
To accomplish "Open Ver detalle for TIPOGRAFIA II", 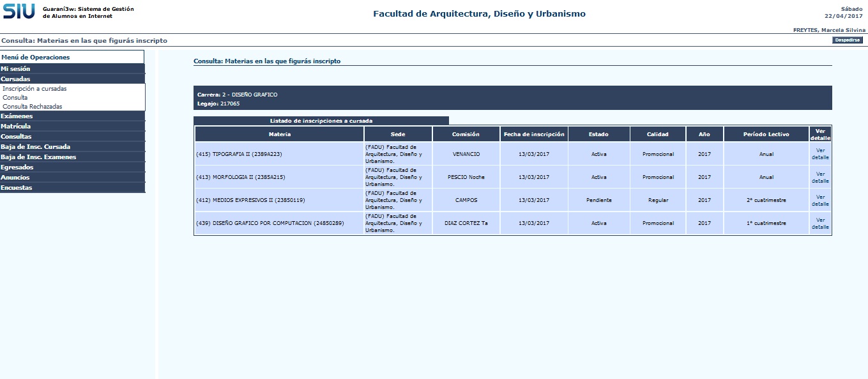I will [x=820, y=154].
